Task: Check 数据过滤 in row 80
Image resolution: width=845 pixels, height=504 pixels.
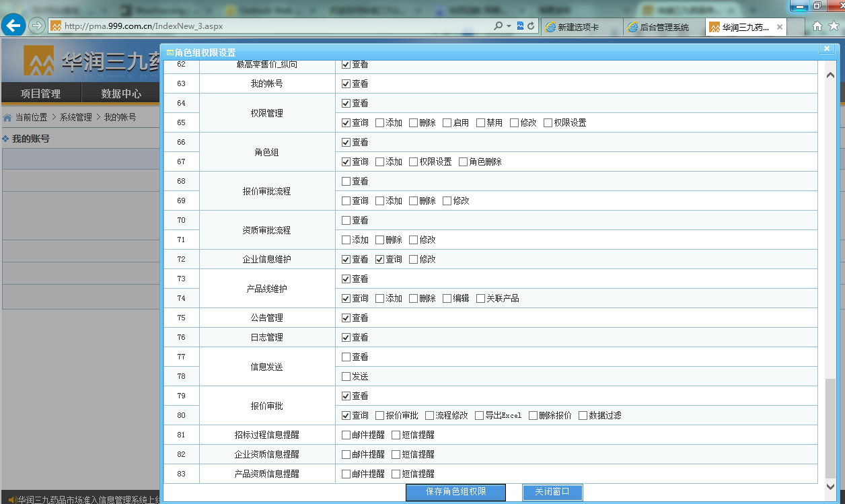Action: click(583, 415)
